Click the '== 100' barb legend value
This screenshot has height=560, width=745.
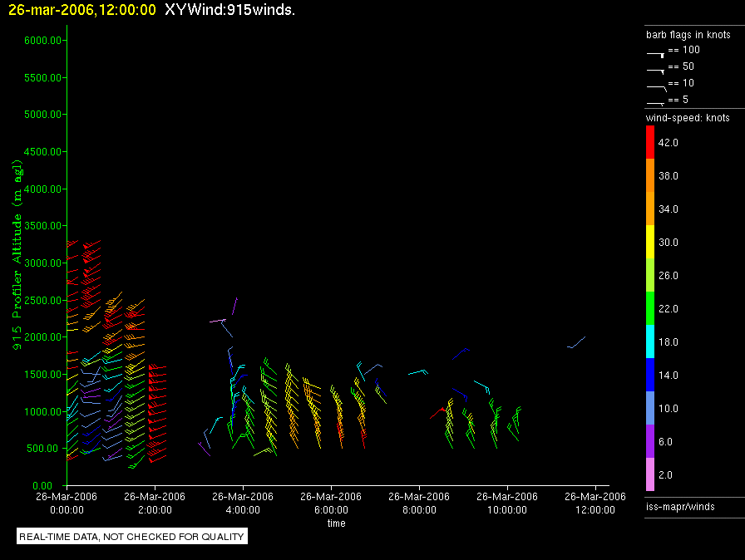tap(683, 50)
